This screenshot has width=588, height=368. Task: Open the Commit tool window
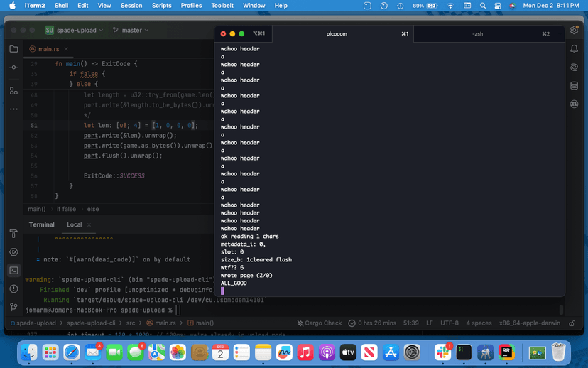click(13, 67)
